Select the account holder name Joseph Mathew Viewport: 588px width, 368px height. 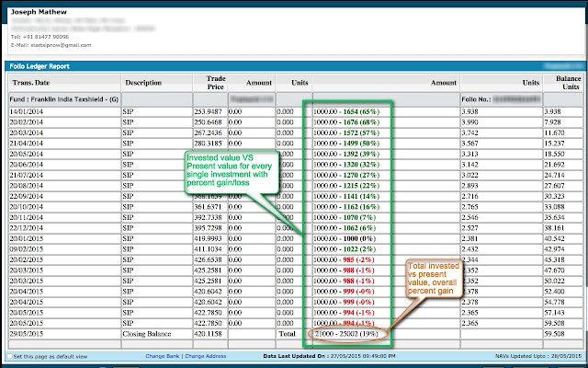click(x=39, y=12)
